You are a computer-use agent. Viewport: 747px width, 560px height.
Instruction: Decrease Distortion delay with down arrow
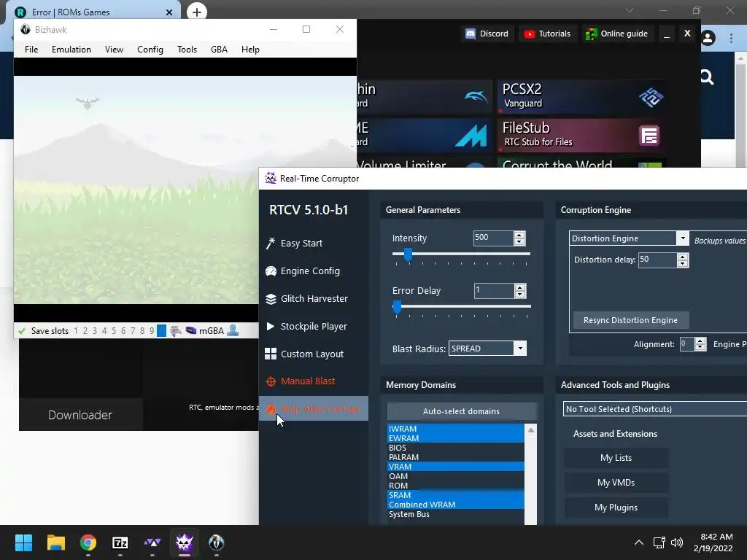682,263
